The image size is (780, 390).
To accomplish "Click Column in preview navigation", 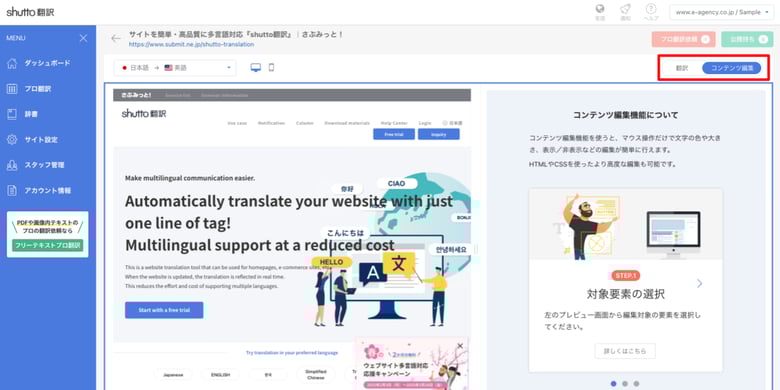I will 304,123.
